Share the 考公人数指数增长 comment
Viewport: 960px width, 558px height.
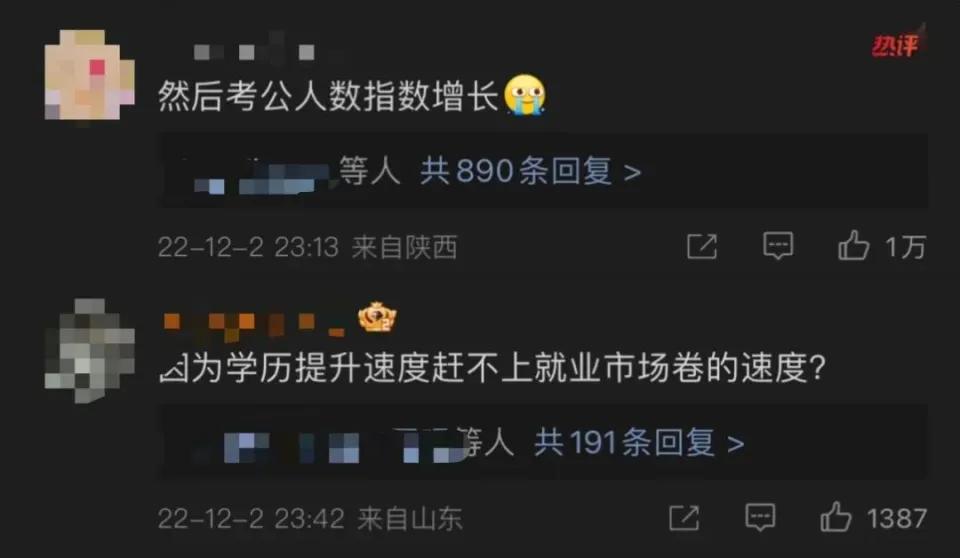702,246
